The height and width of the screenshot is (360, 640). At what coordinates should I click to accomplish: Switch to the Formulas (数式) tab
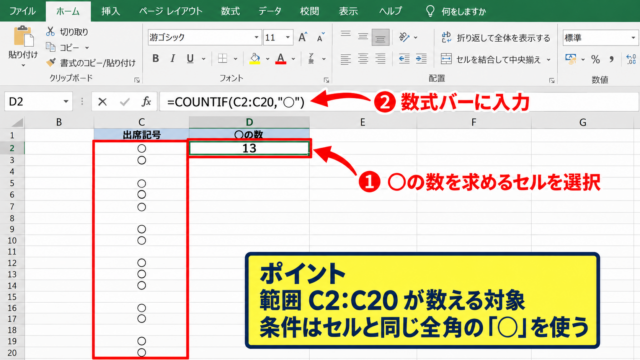click(230, 11)
